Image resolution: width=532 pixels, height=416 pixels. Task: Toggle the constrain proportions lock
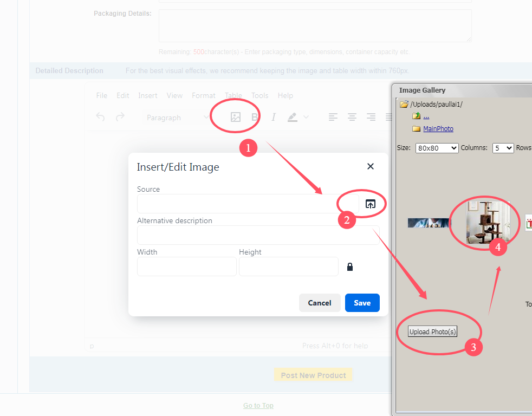[x=350, y=266]
